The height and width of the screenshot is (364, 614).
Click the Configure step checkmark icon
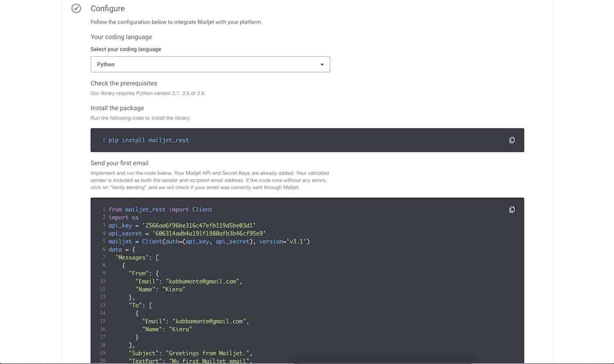76,8
